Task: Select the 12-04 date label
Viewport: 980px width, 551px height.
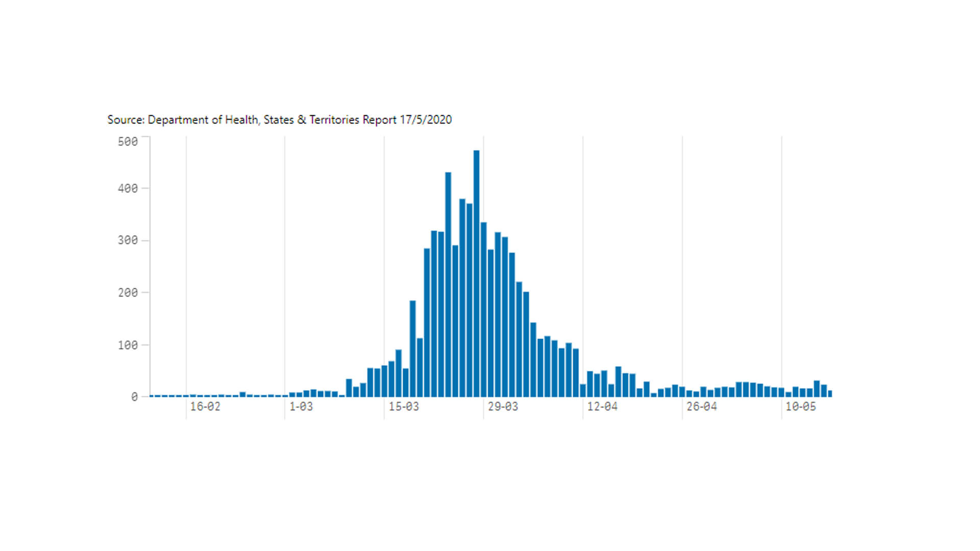Action: [x=602, y=407]
